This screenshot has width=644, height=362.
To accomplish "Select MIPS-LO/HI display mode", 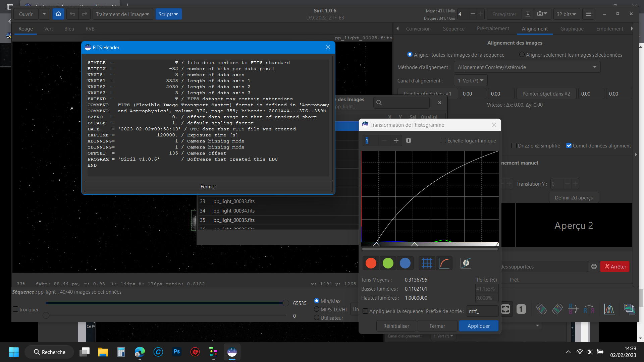I will click(316, 309).
